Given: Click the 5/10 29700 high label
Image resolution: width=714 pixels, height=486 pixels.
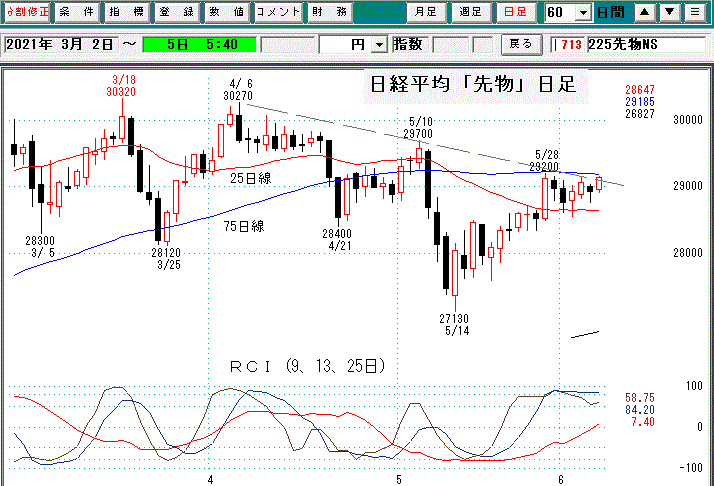Looking at the screenshot, I should [x=418, y=128].
